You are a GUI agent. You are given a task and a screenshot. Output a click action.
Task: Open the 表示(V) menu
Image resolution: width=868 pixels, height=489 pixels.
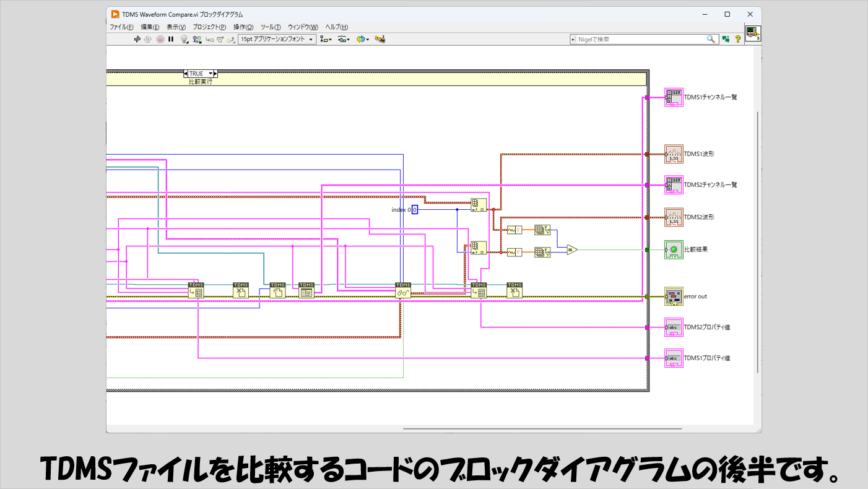coord(176,27)
